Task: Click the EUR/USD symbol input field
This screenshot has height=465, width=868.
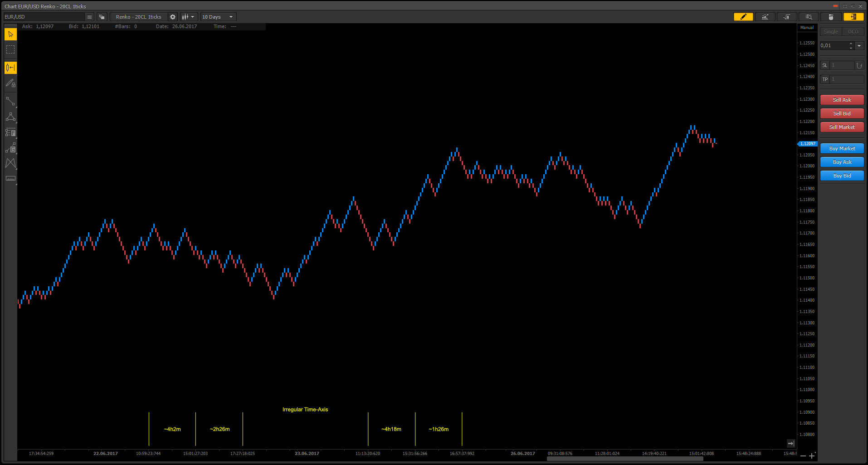Action: pyautogui.click(x=44, y=17)
